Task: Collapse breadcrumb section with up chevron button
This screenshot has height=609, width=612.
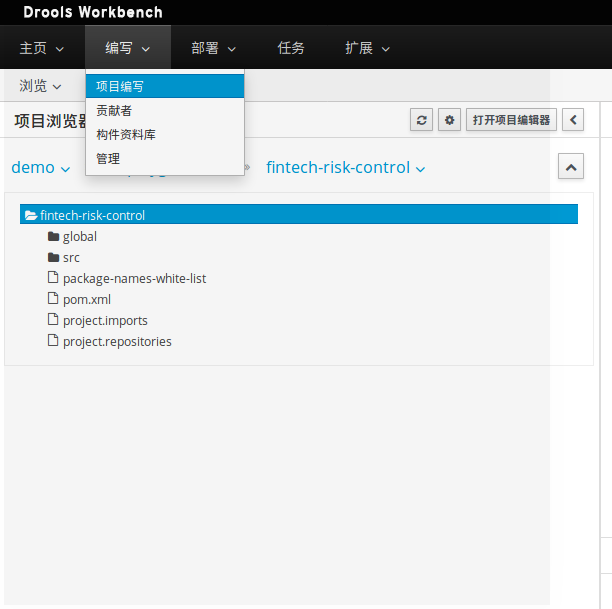Action: pos(571,166)
